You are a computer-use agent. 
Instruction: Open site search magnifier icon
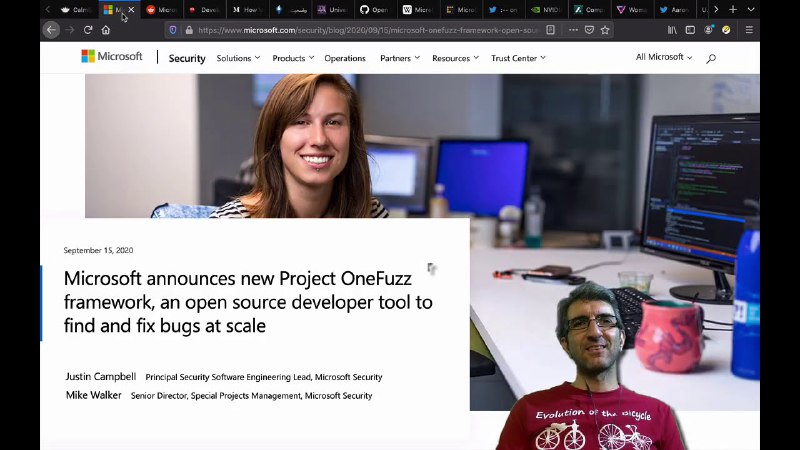(x=711, y=59)
